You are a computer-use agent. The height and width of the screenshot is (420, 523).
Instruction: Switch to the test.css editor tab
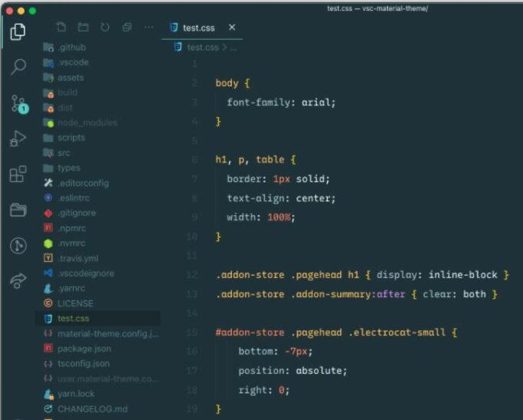tap(198, 28)
